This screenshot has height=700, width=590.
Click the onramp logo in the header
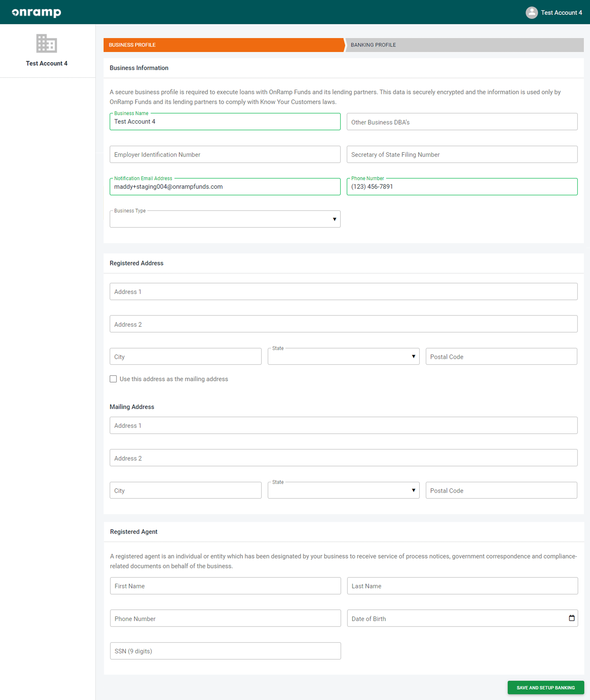[x=36, y=12]
